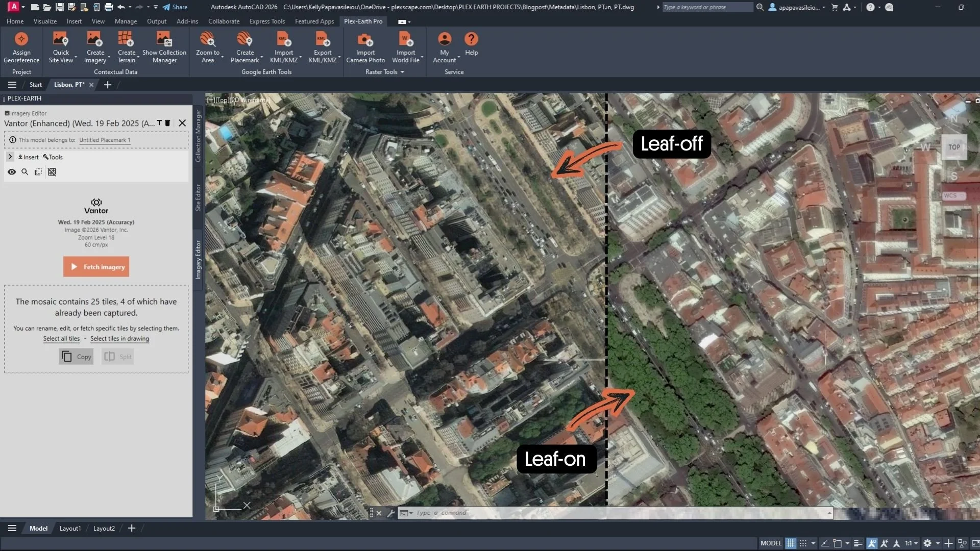Open the Autodesk App Store cart icon
The image size is (980, 551).
click(x=835, y=7)
